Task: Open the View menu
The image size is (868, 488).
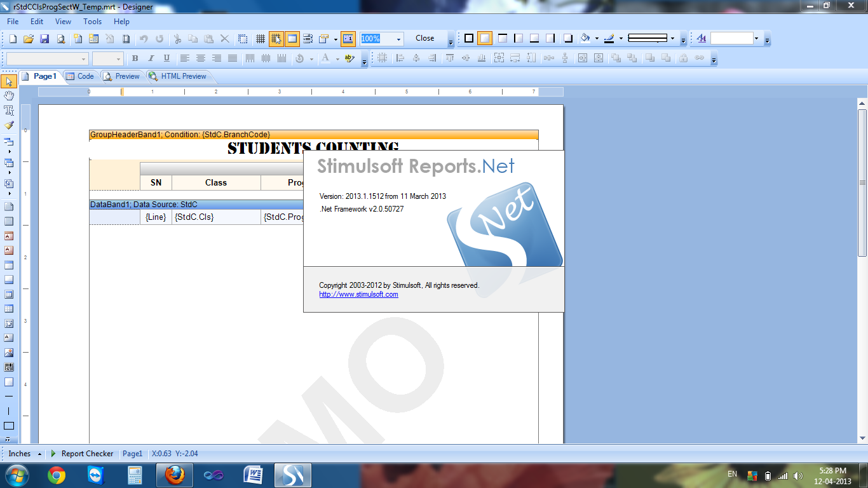Action: (x=63, y=22)
